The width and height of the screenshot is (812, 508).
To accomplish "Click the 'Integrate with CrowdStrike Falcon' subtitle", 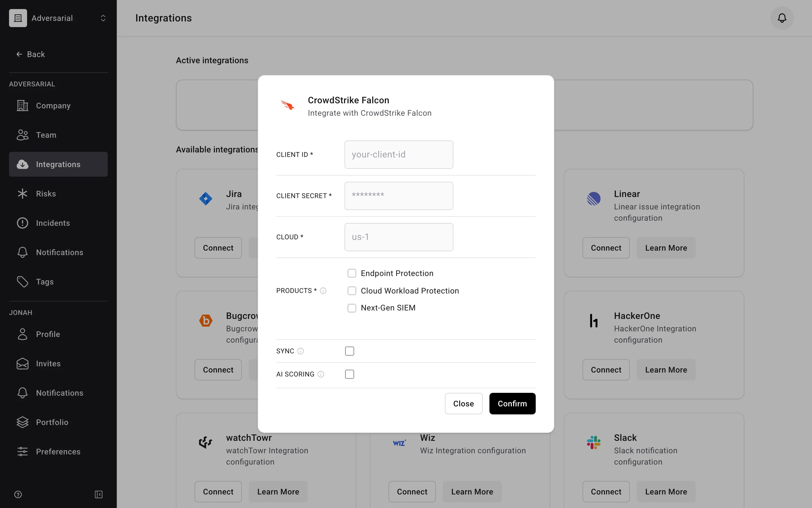I will click(369, 113).
